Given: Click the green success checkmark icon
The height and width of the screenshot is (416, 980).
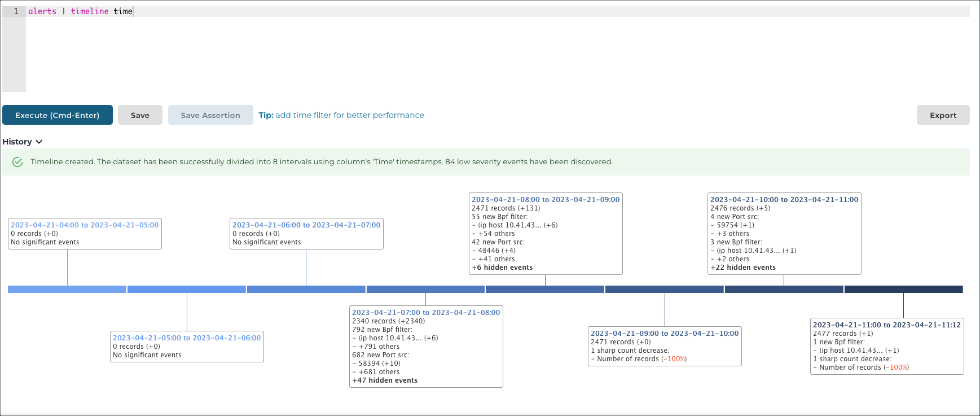Looking at the screenshot, I should pyautogui.click(x=17, y=162).
